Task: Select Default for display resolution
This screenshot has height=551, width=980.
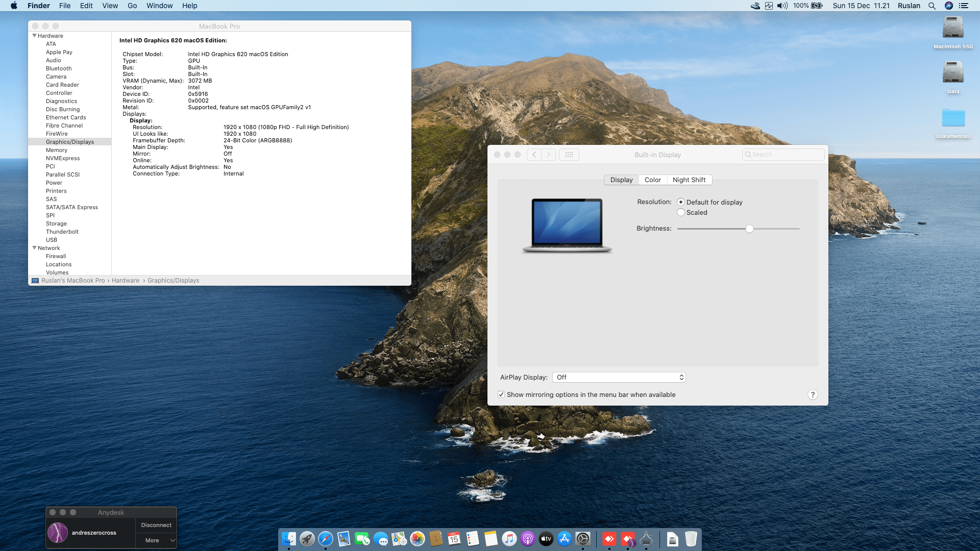Action: click(x=681, y=203)
